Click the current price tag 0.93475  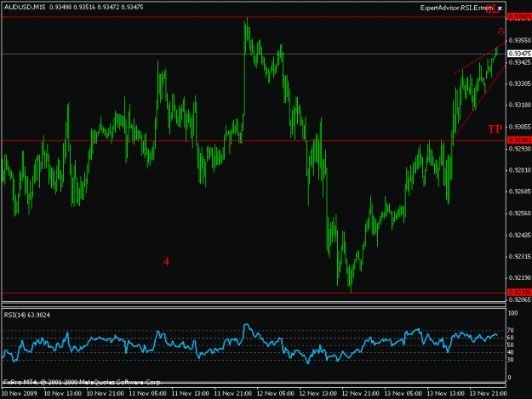[519, 54]
